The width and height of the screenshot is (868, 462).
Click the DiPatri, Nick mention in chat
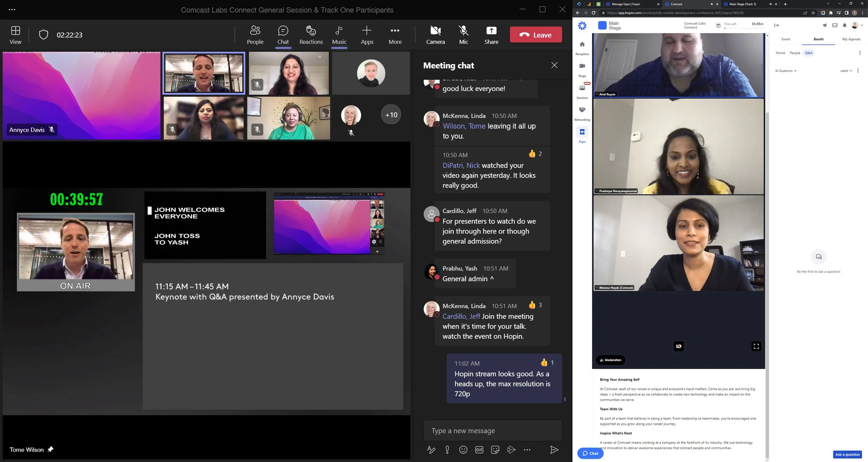(x=461, y=165)
